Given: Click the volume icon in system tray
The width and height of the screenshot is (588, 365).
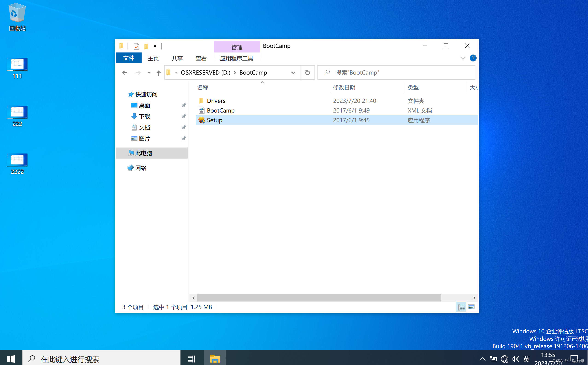Looking at the screenshot, I should pos(515,359).
